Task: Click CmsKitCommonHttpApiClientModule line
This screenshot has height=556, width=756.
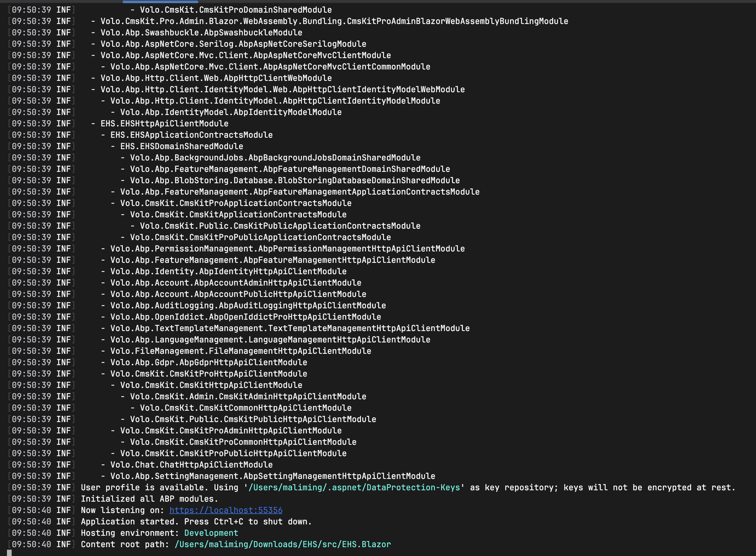Action: click(x=246, y=408)
